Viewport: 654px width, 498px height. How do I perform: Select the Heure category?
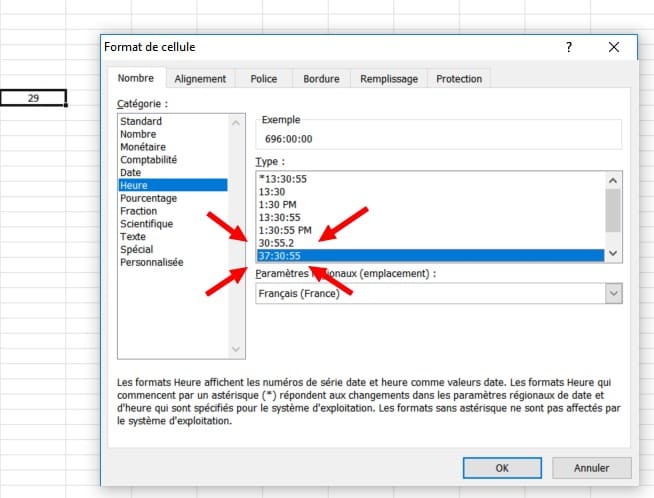point(173,185)
